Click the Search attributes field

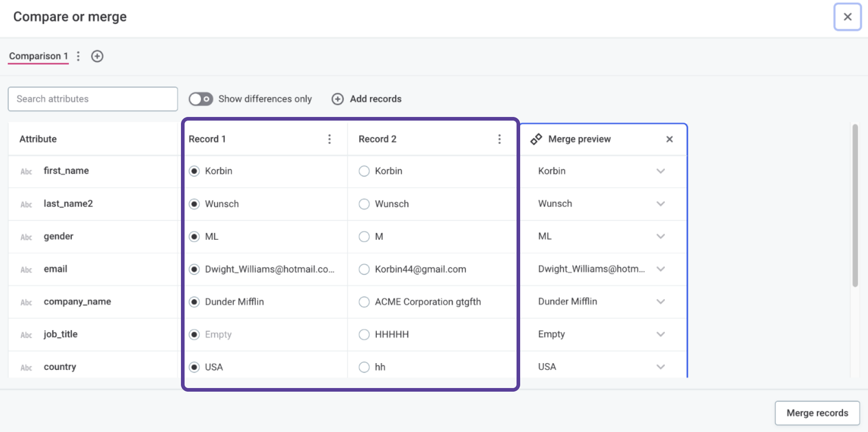click(x=93, y=99)
